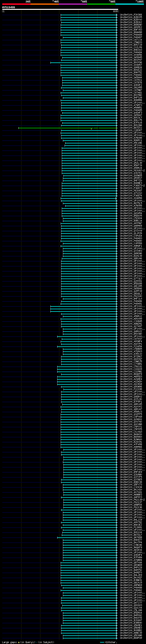Select the UniRef100_P48462 label

click(131, 590)
